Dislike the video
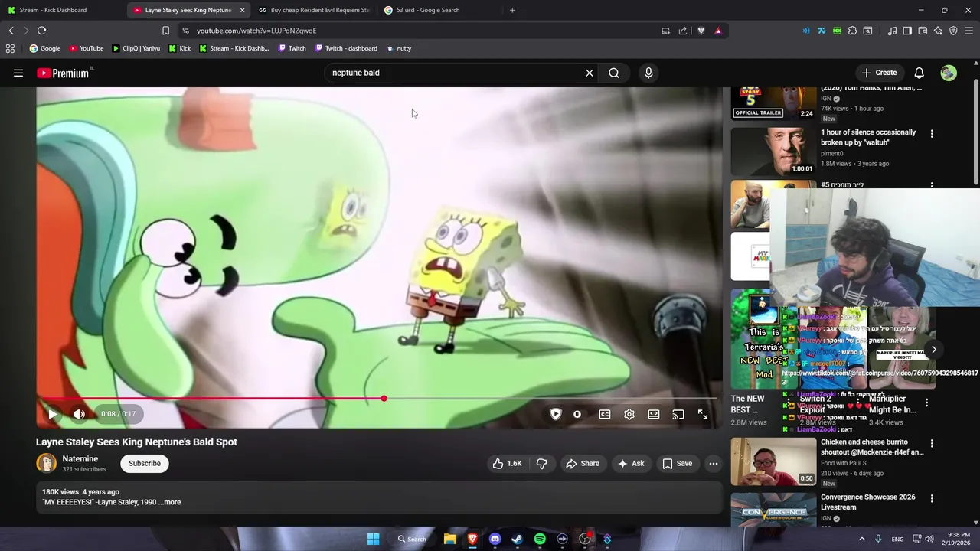Viewport: 980px width, 551px height. click(x=541, y=463)
